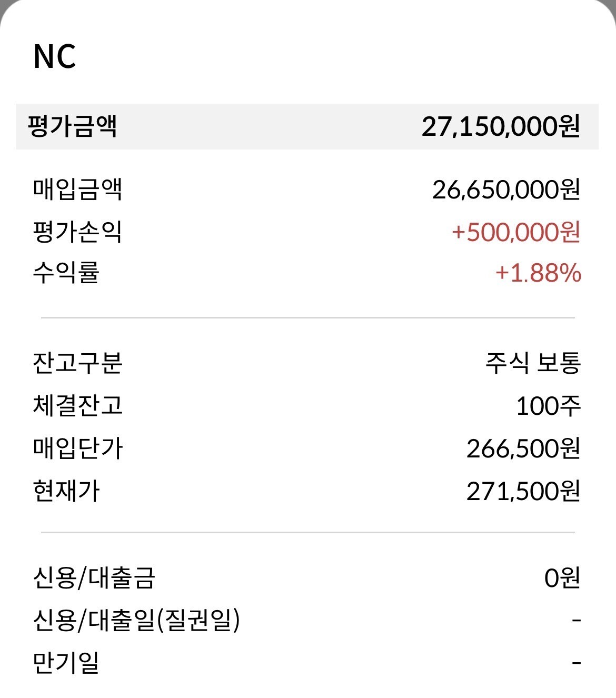Tap the 체결잔고 label
Screen dimensions: 616x698
pos(77,405)
